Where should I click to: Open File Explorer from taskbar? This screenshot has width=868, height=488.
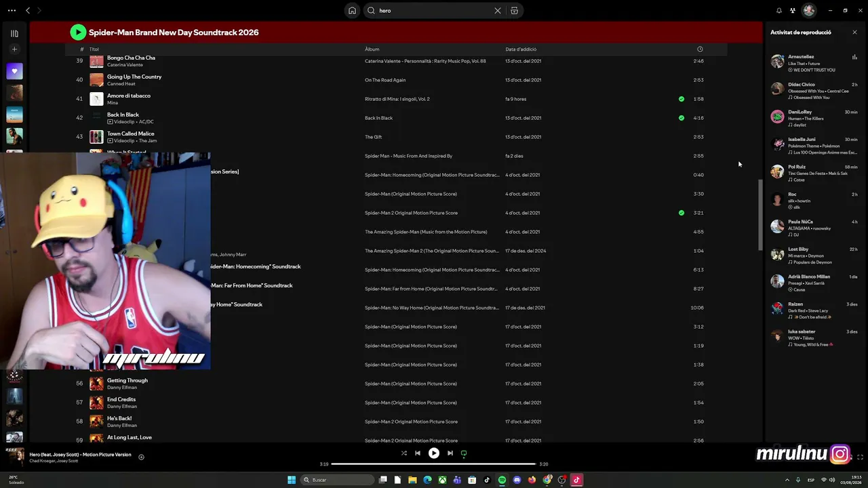(x=412, y=480)
